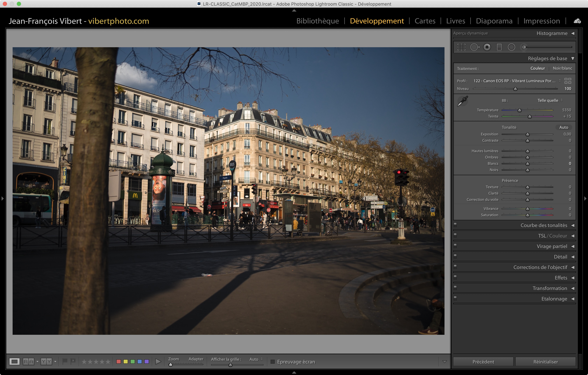Click the Exposition slider handle

pos(527,135)
